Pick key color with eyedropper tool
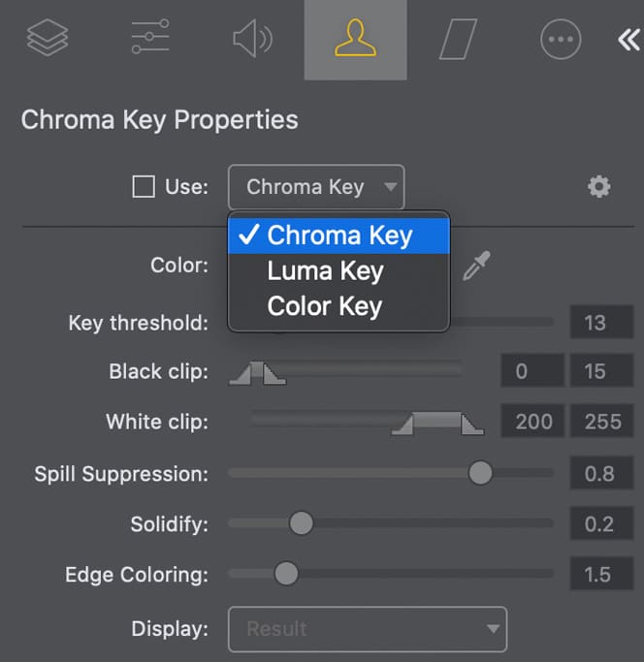The height and width of the screenshot is (662, 644). coord(477,266)
